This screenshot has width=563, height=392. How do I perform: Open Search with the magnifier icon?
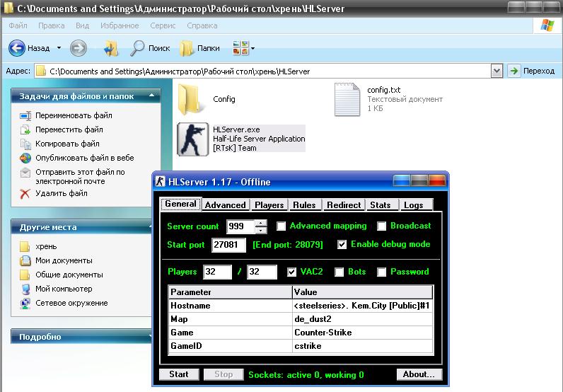coord(137,48)
